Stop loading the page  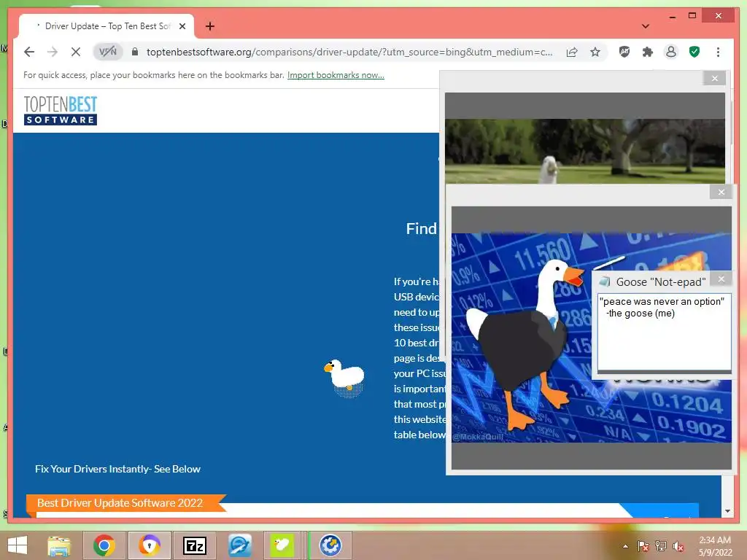pyautogui.click(x=76, y=52)
